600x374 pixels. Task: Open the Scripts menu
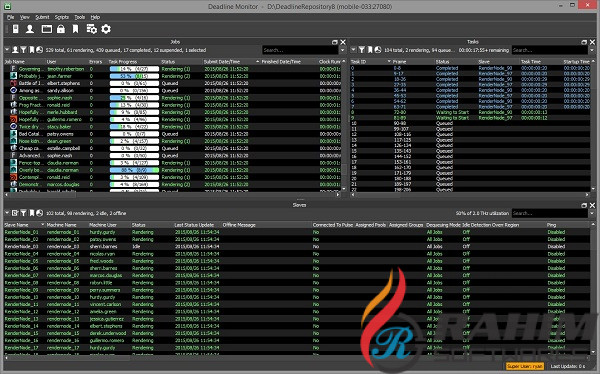62,17
